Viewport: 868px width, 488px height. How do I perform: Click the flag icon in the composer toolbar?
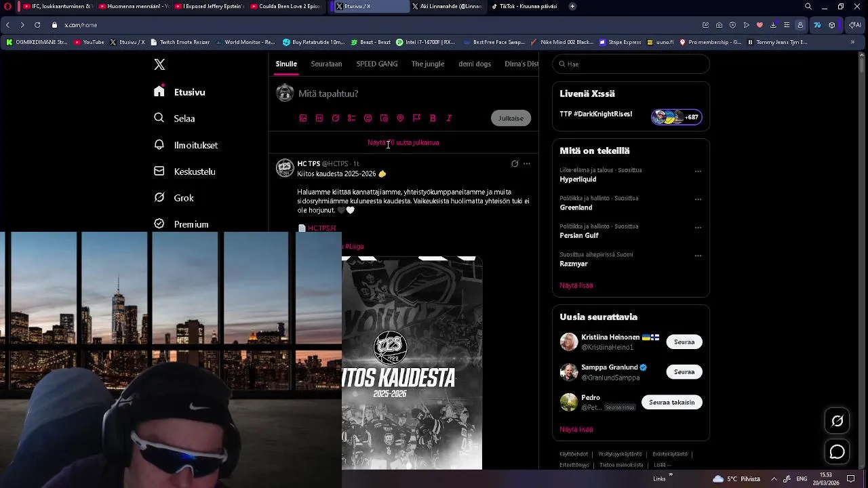pos(416,118)
